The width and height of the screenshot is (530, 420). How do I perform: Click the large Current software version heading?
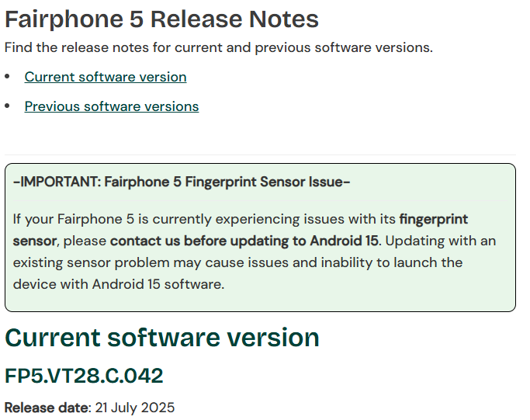pos(162,338)
